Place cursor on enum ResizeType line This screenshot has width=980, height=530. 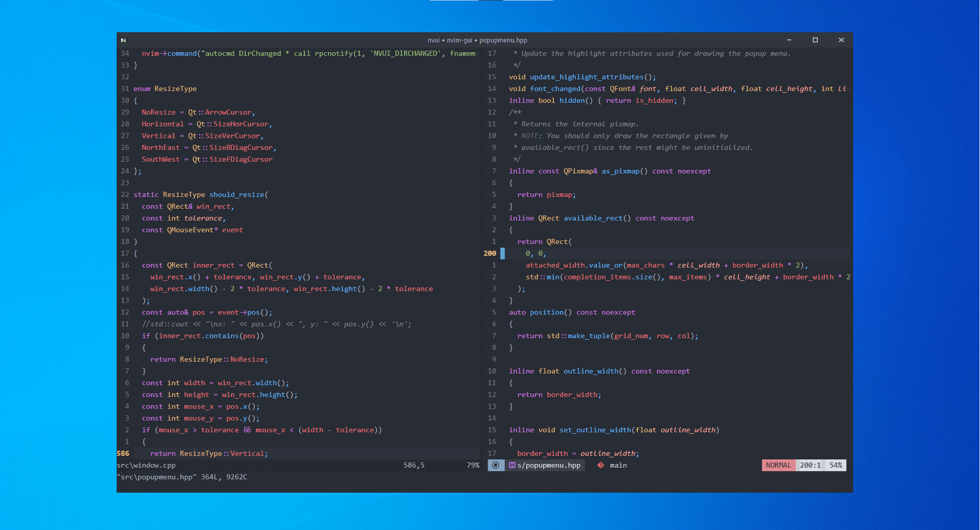pyautogui.click(x=165, y=89)
